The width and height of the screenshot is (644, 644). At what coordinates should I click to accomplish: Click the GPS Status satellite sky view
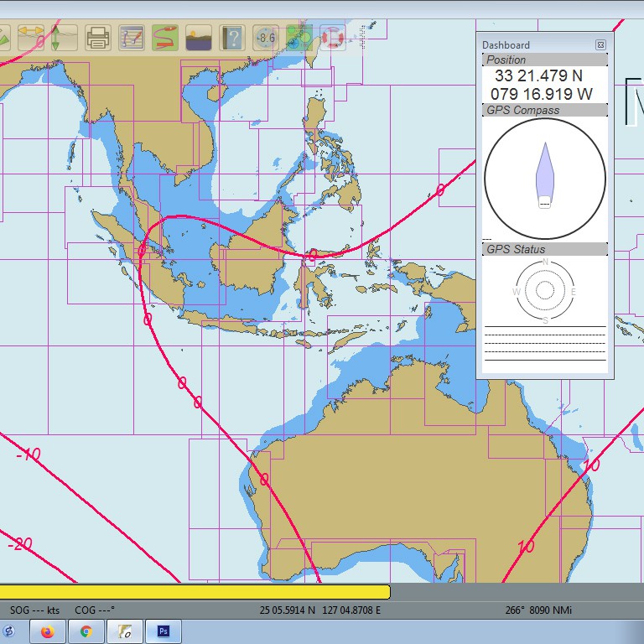tap(545, 290)
